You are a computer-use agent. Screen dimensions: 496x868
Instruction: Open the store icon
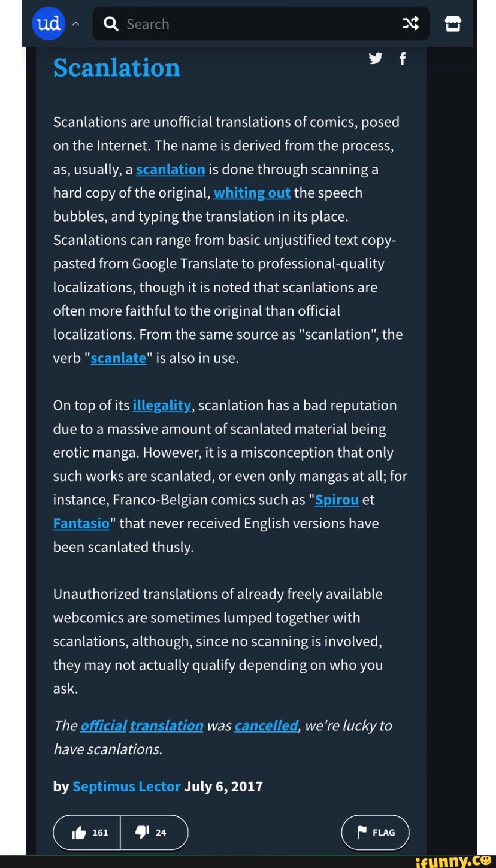click(x=453, y=24)
